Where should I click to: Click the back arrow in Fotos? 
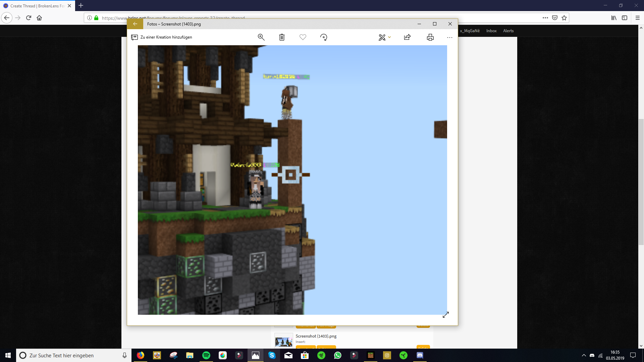135,24
